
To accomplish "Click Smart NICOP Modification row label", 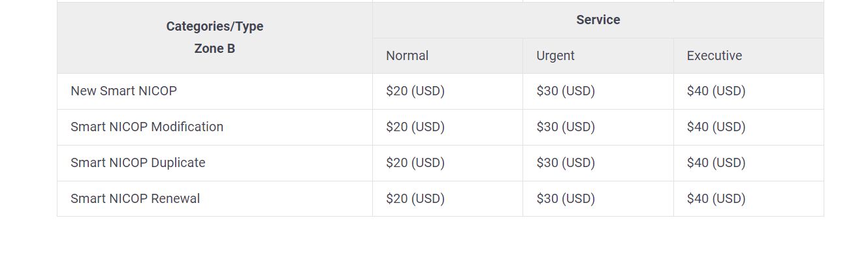I will pyautogui.click(x=147, y=127).
